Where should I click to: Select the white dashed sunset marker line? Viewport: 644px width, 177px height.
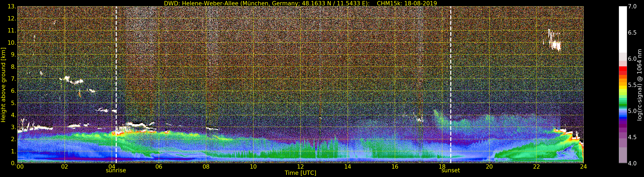[451, 85]
